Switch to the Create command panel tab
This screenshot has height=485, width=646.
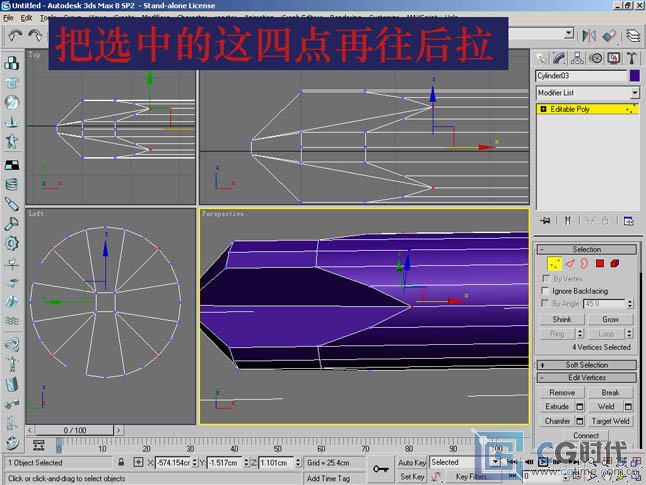click(x=542, y=59)
